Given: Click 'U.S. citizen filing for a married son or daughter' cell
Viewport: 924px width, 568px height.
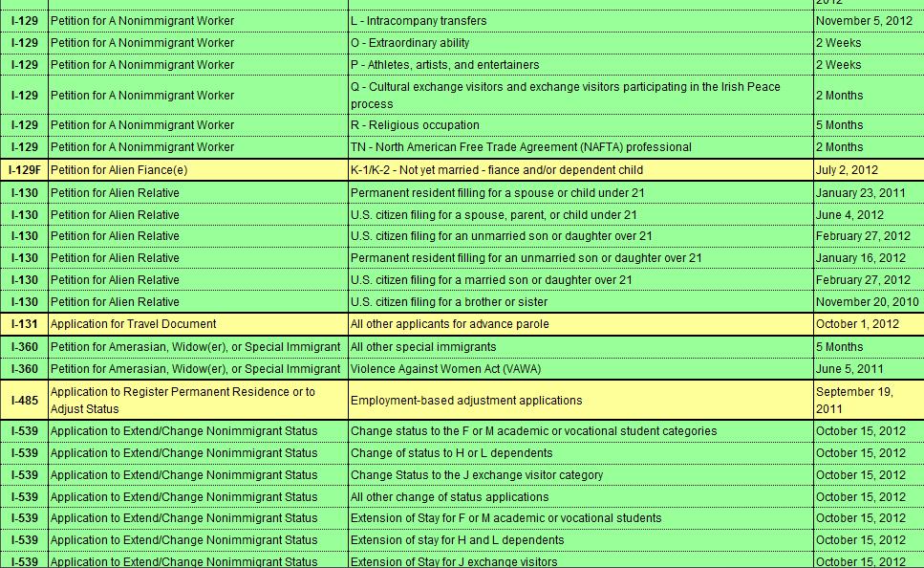Looking at the screenshot, I should 580,279.
